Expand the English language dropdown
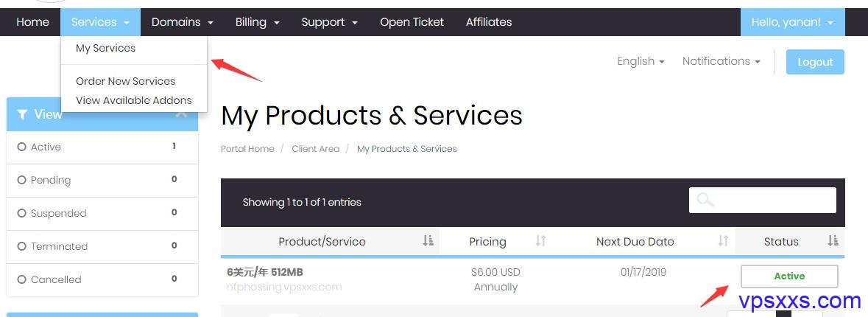 tap(641, 61)
